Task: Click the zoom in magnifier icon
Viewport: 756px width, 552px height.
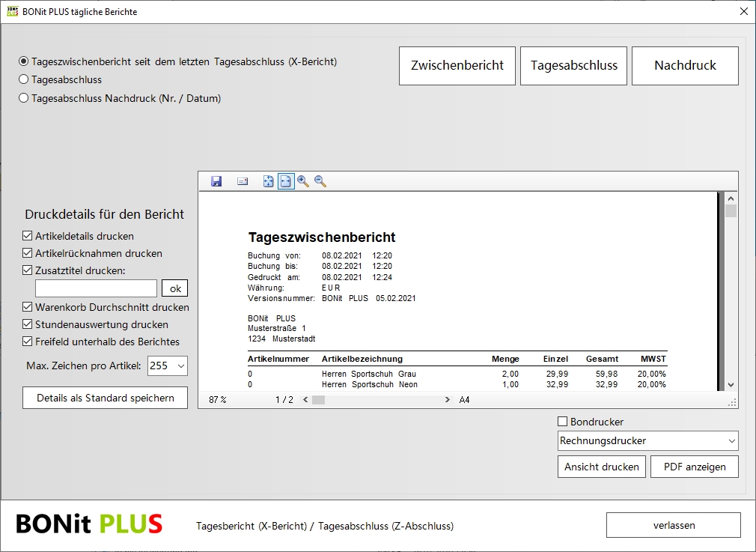Action: [x=303, y=181]
